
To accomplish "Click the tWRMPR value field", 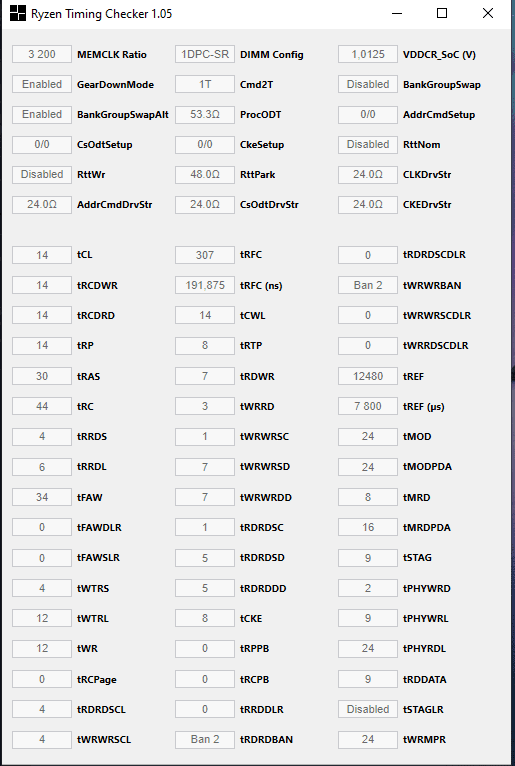I will [368, 740].
